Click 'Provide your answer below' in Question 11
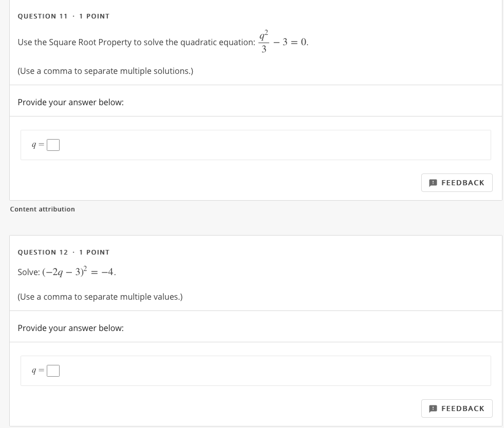This screenshot has height=428, width=504. 70,102
